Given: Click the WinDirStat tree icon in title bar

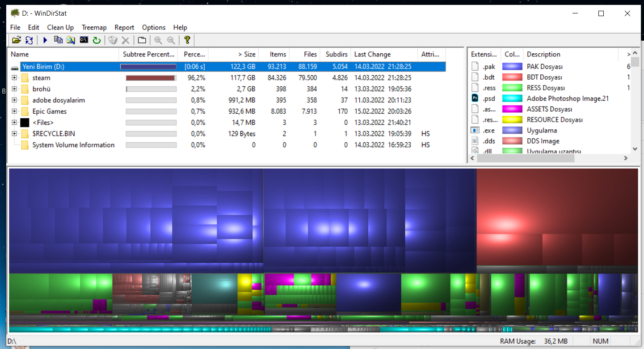Looking at the screenshot, I should coord(15,13).
